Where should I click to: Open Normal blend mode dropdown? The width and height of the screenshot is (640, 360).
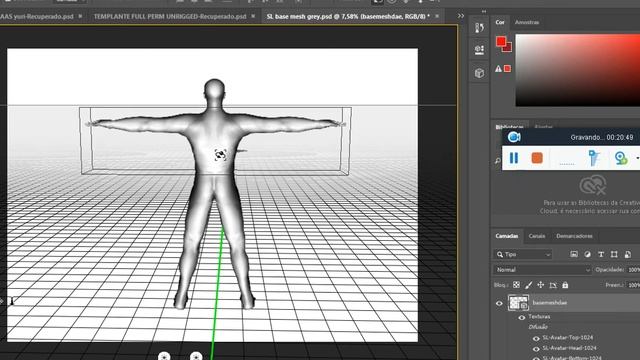coord(542,270)
